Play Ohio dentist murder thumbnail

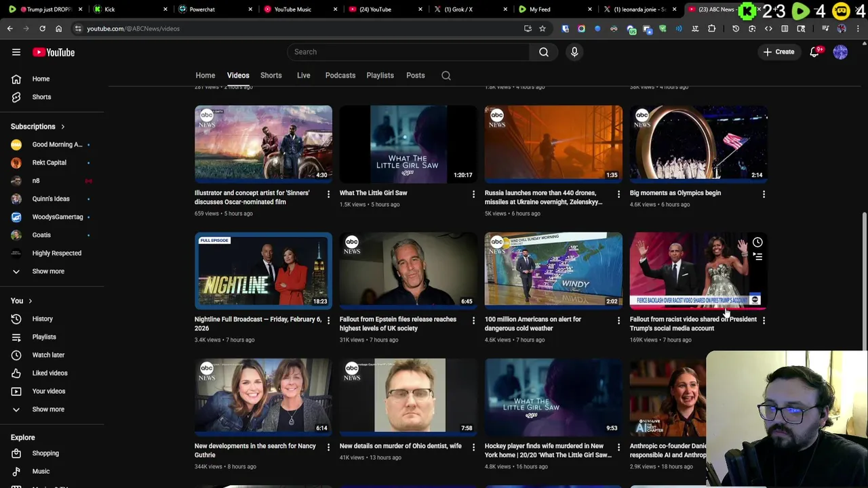408,396
